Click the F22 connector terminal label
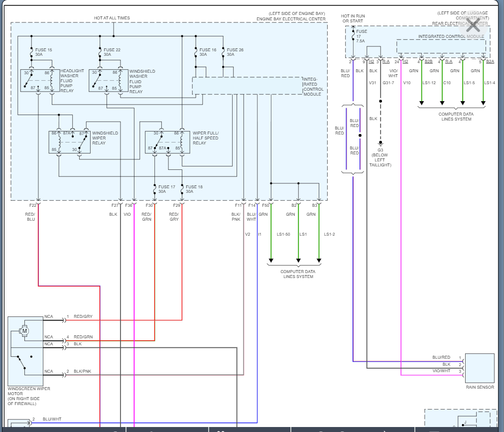 click(33, 205)
